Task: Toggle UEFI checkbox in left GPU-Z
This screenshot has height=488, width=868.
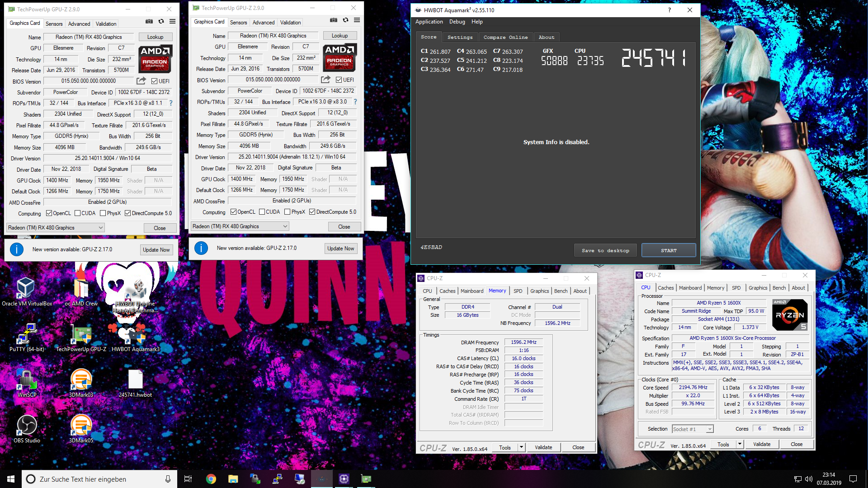Action: click(154, 81)
